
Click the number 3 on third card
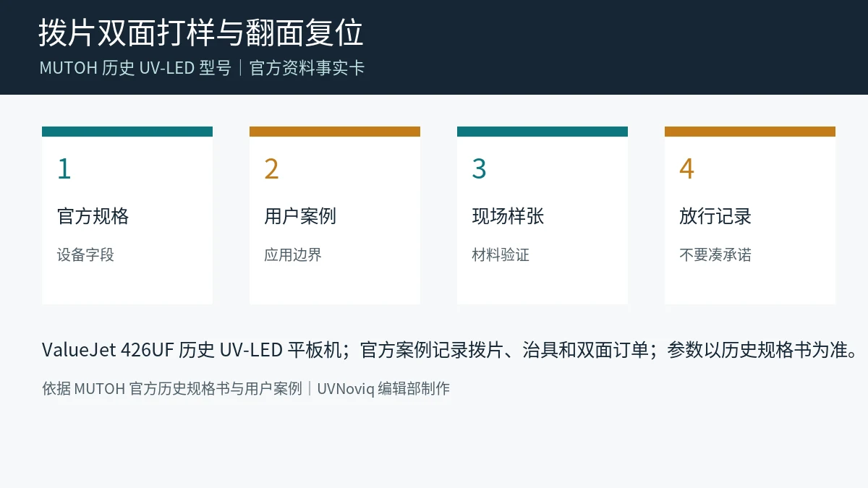(x=479, y=168)
